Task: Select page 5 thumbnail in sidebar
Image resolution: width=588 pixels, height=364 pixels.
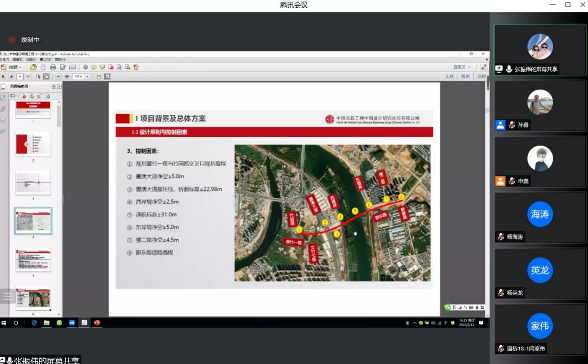Action: (x=33, y=259)
